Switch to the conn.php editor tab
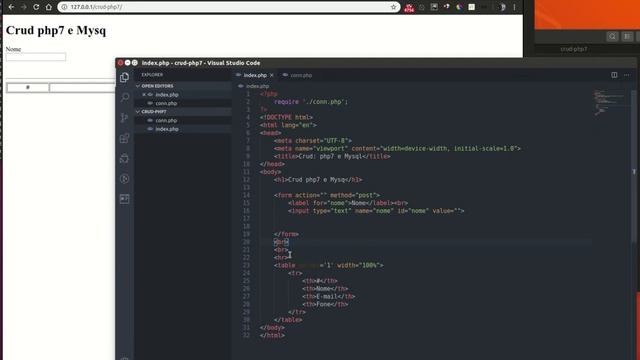The height and width of the screenshot is (360, 640). [301, 75]
